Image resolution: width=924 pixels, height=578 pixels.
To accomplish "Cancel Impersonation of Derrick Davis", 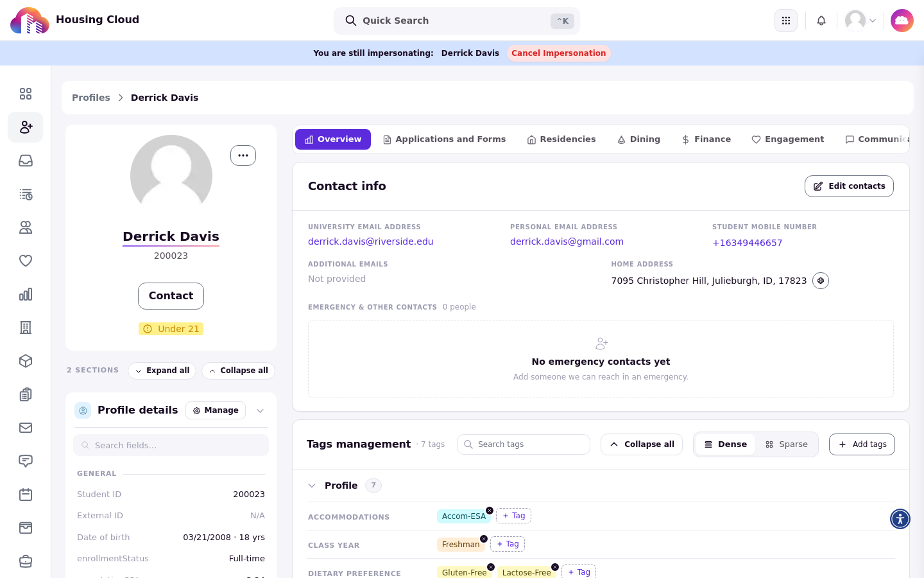I will coord(559,53).
